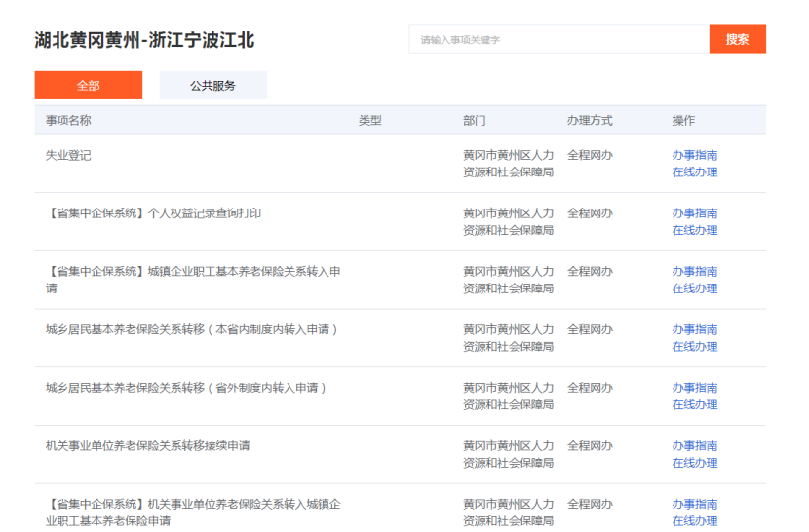Click the 类型 column header

click(370, 120)
